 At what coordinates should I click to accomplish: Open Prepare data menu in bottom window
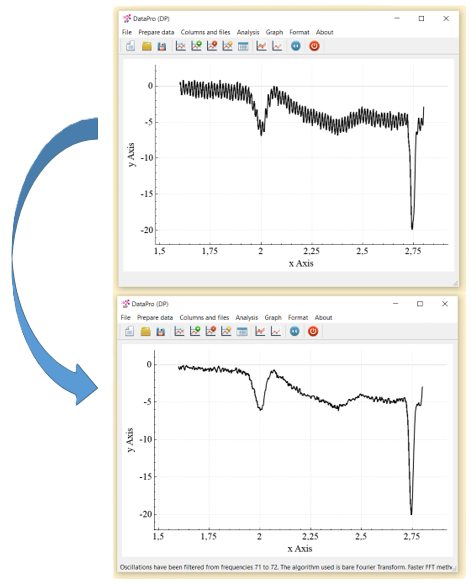155,317
